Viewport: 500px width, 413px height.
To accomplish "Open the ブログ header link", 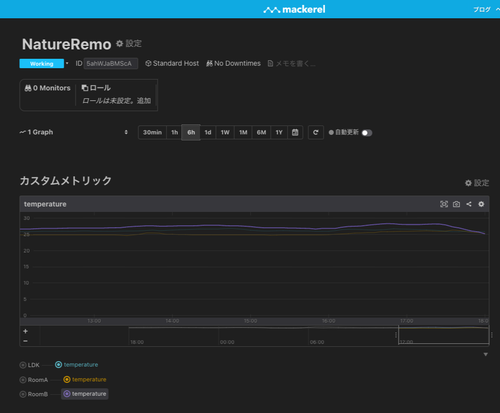I will [x=482, y=10].
